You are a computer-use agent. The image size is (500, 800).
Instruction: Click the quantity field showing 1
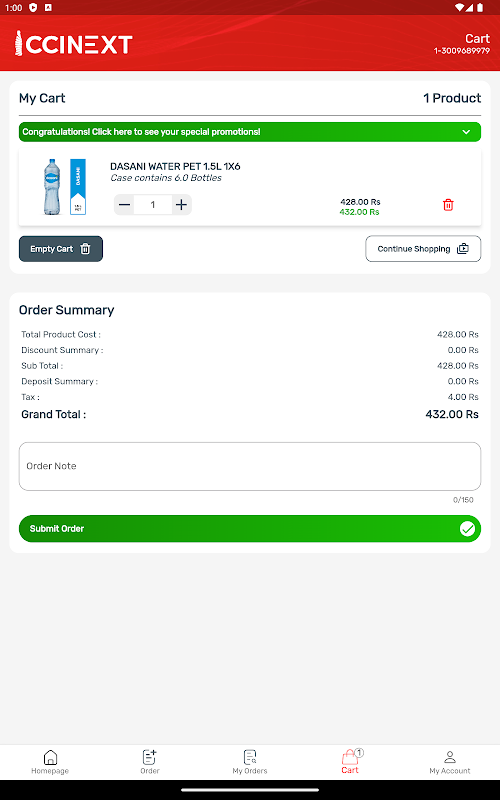153,205
